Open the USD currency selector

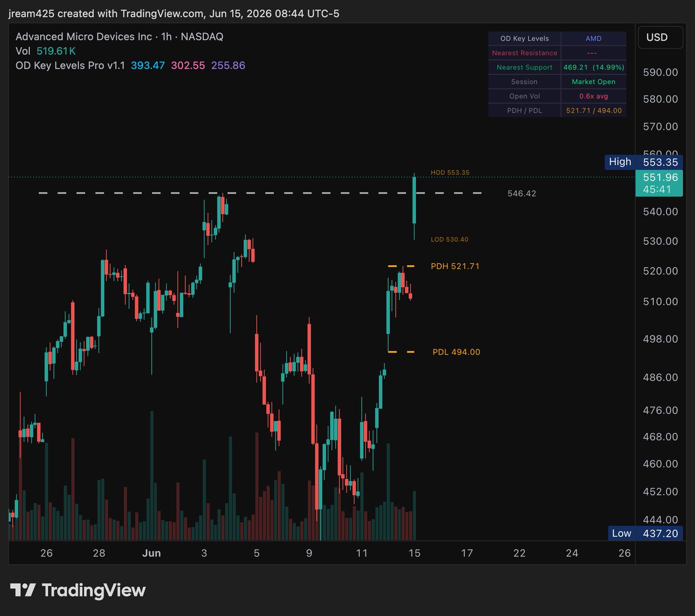tap(660, 38)
